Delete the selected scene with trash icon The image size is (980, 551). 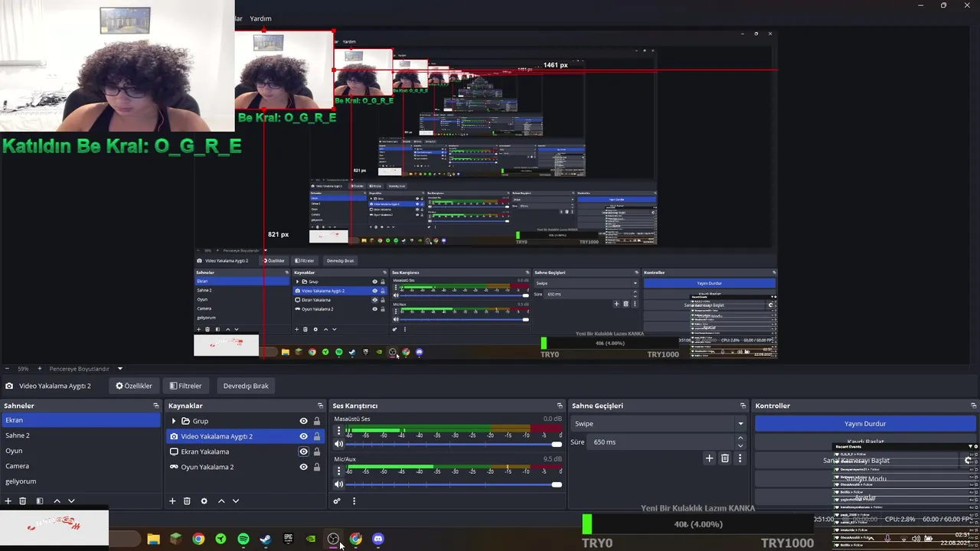23,500
